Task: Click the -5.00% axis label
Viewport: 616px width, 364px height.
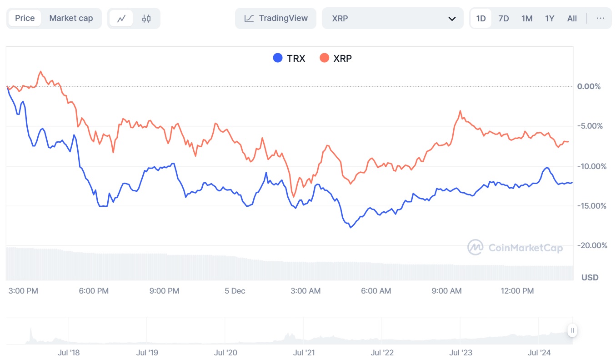Action: pyautogui.click(x=590, y=126)
